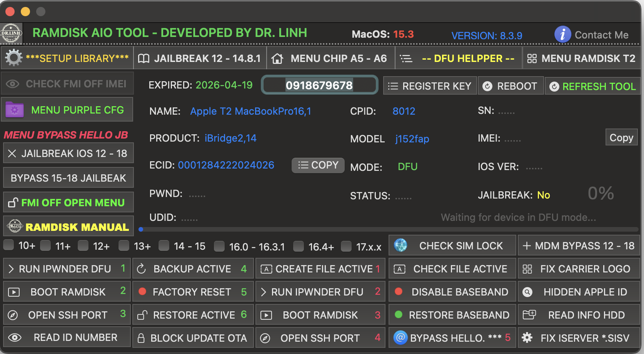Select the 14 - 15 checkbox

pyautogui.click(x=164, y=245)
